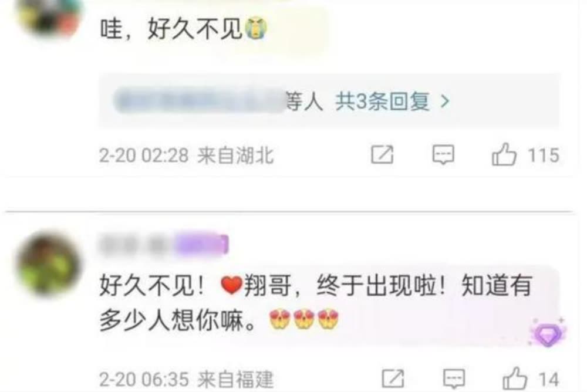Click the 115 like count
This screenshot has width=587, height=392.
pyautogui.click(x=543, y=154)
